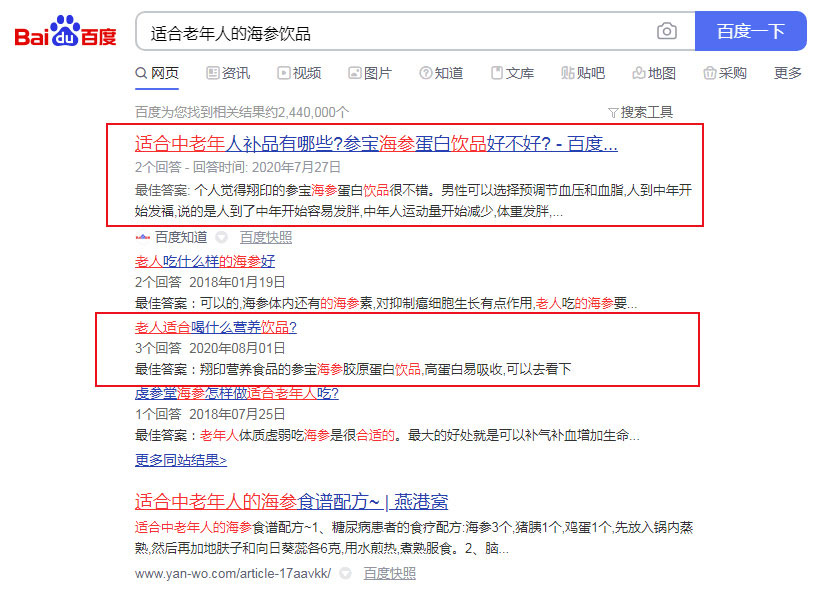
Task: Click the shield icon beside 百度知道
Action: pos(221,238)
